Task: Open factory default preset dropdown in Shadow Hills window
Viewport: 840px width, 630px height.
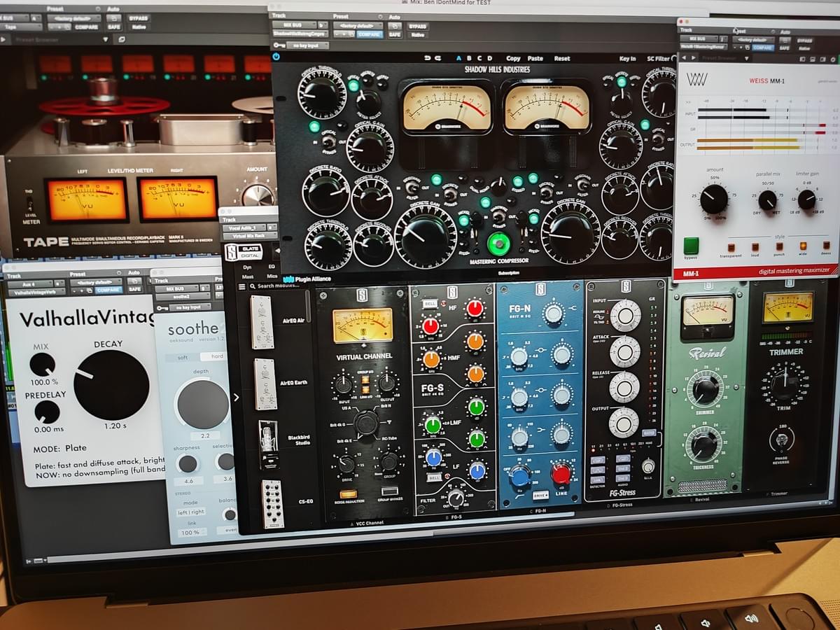Action: tap(358, 26)
